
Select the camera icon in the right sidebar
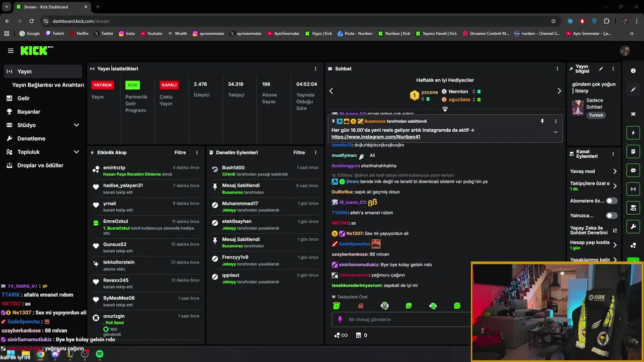[633, 208]
